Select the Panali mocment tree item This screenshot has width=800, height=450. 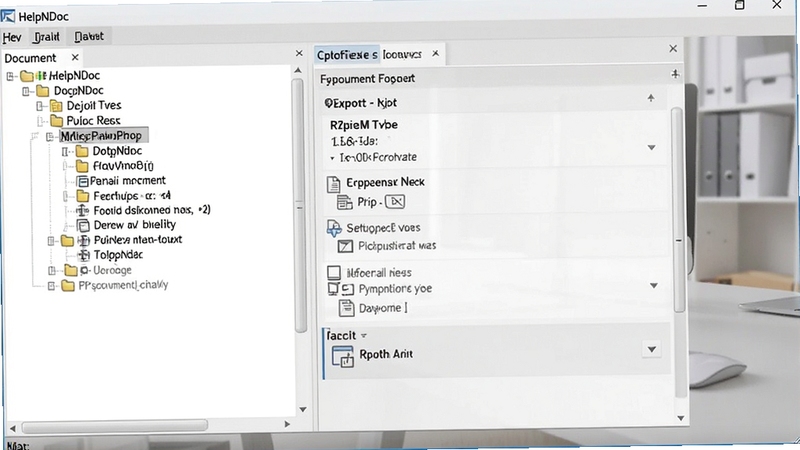point(128,181)
